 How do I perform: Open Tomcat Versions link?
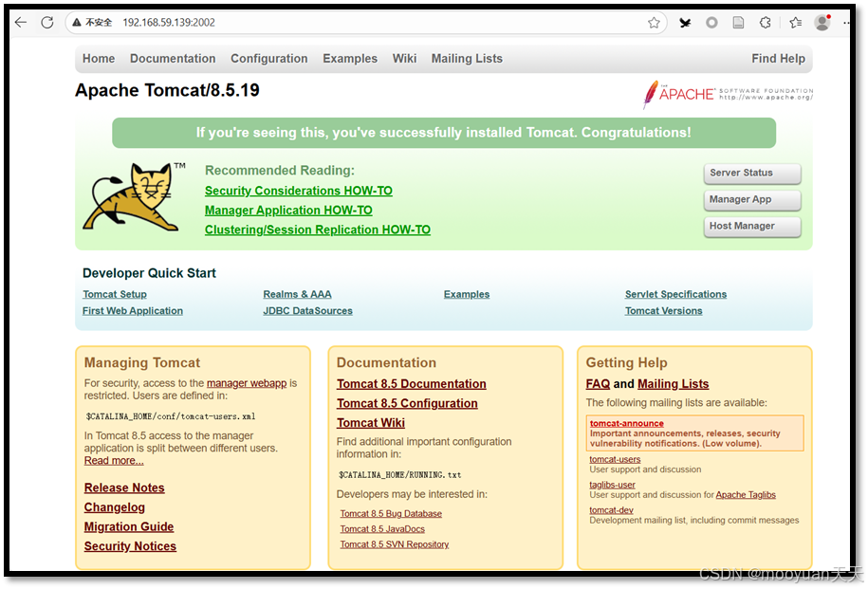pyautogui.click(x=664, y=311)
